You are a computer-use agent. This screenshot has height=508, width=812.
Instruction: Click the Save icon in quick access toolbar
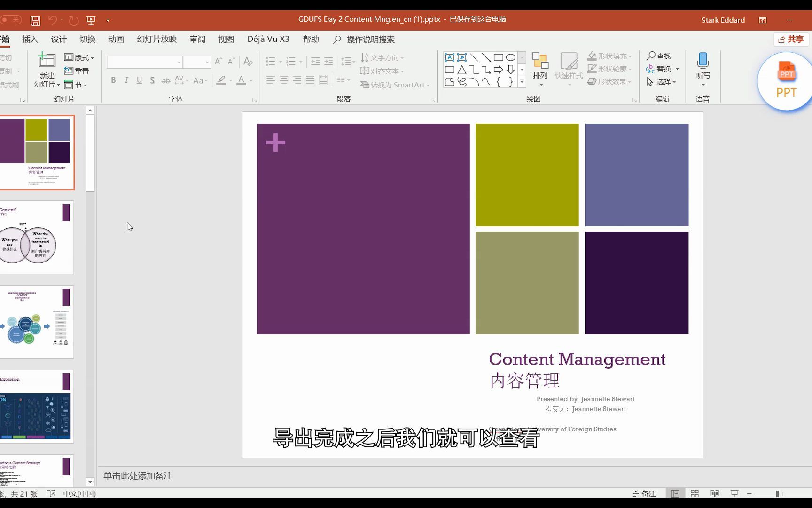(x=35, y=21)
